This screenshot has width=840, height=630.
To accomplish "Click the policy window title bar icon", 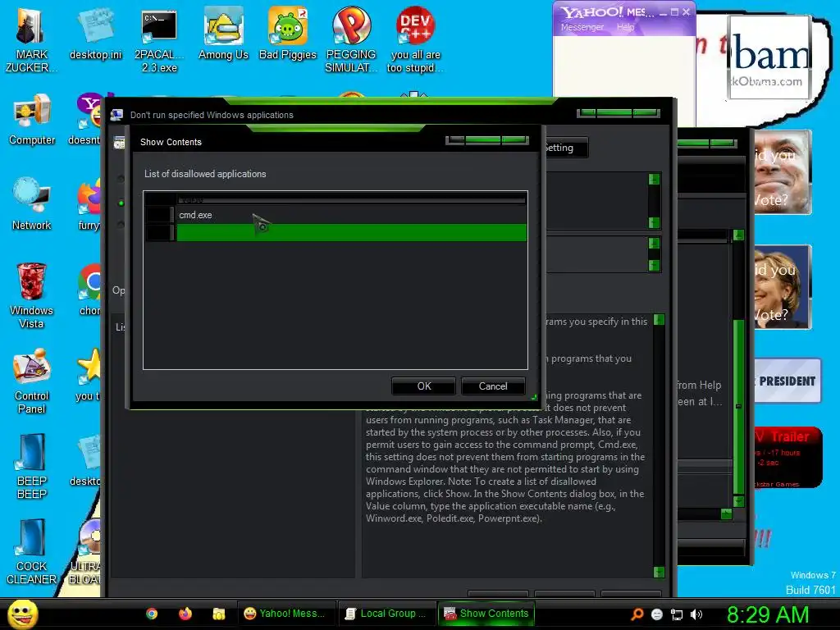I will 116,115.
